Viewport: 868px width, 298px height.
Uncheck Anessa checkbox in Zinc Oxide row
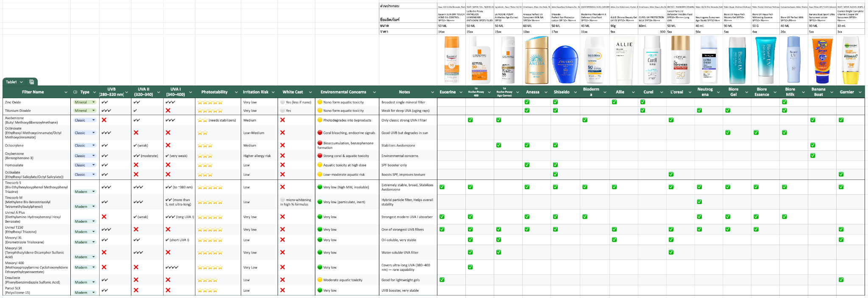tap(527, 102)
